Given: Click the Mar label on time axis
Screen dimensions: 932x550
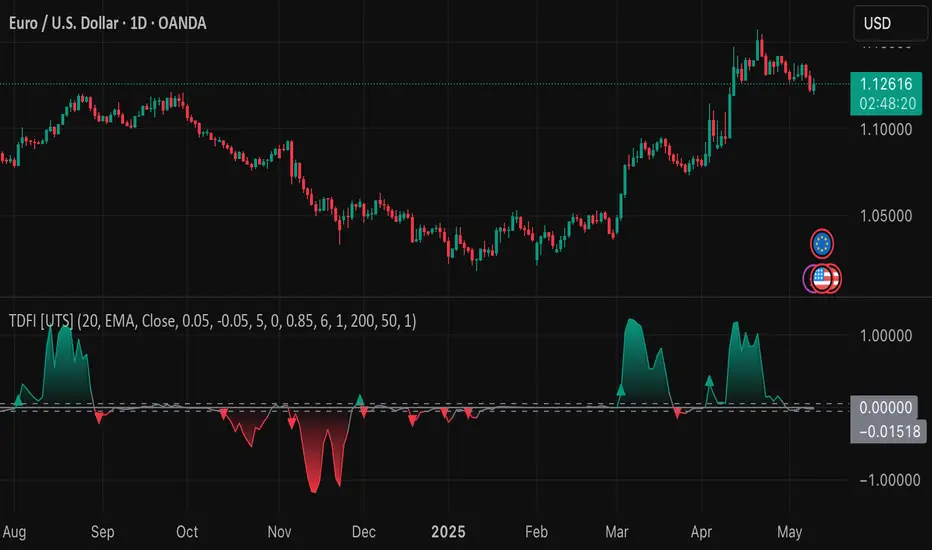Looking at the screenshot, I should coord(616,532).
